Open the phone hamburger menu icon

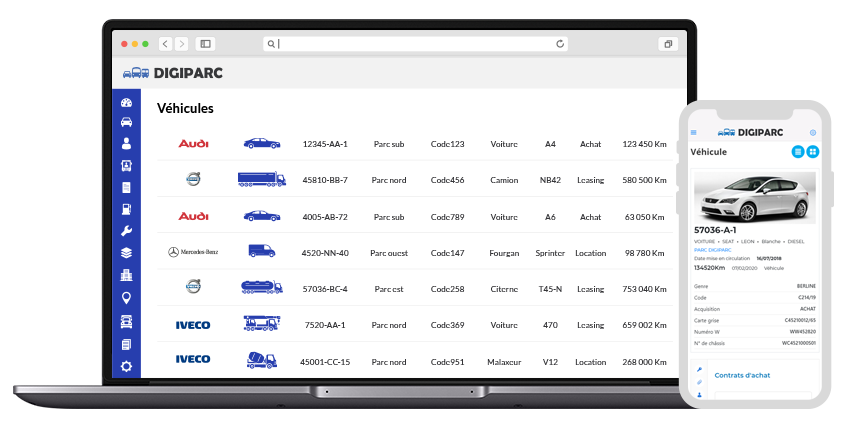click(x=694, y=132)
